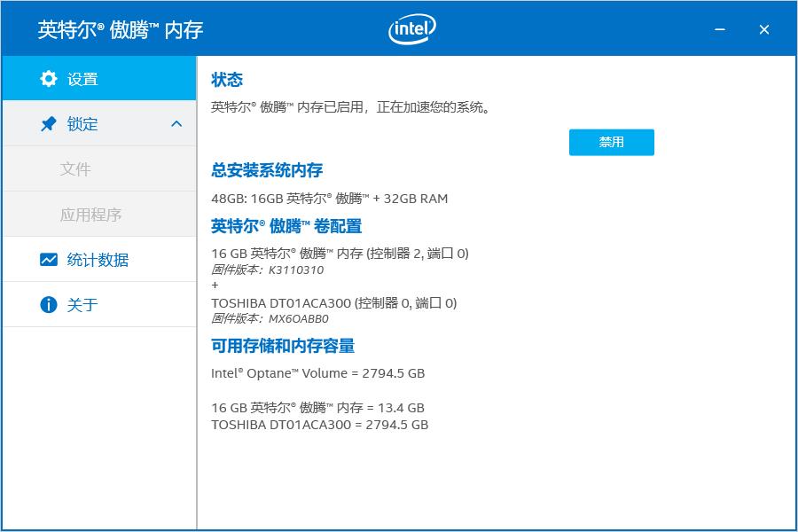Click the chart icon for 统计数据
Image resolution: width=798 pixels, height=532 pixels.
point(49,260)
